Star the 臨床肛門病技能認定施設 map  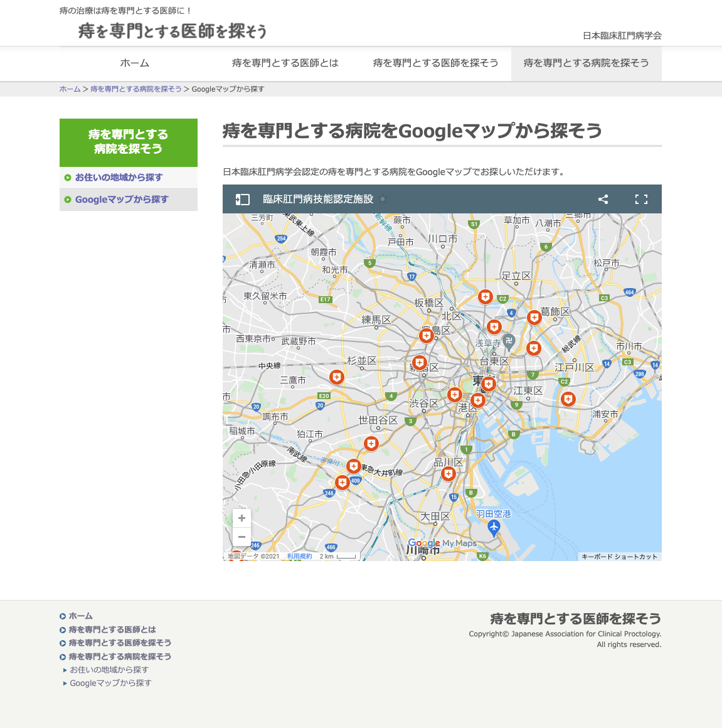383,200
